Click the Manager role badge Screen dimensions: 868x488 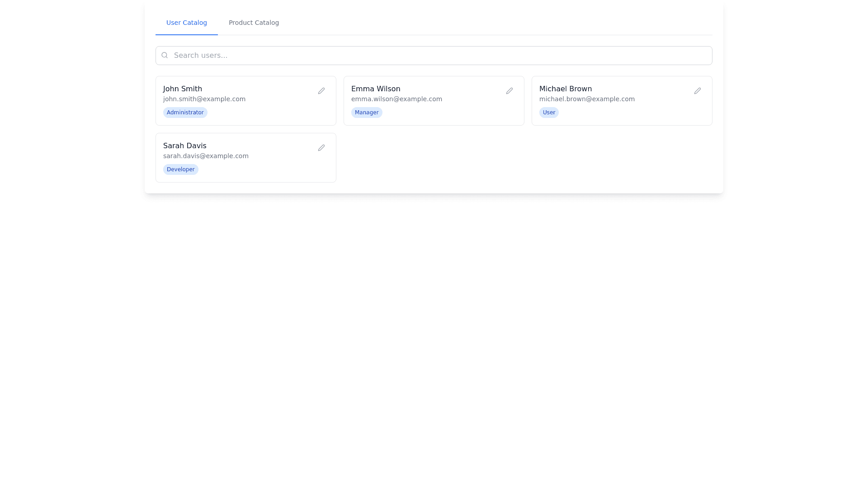[x=366, y=113]
